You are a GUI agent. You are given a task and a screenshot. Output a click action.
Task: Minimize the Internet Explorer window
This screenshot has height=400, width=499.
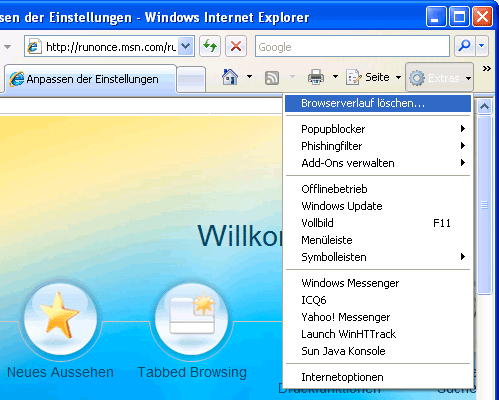point(436,16)
